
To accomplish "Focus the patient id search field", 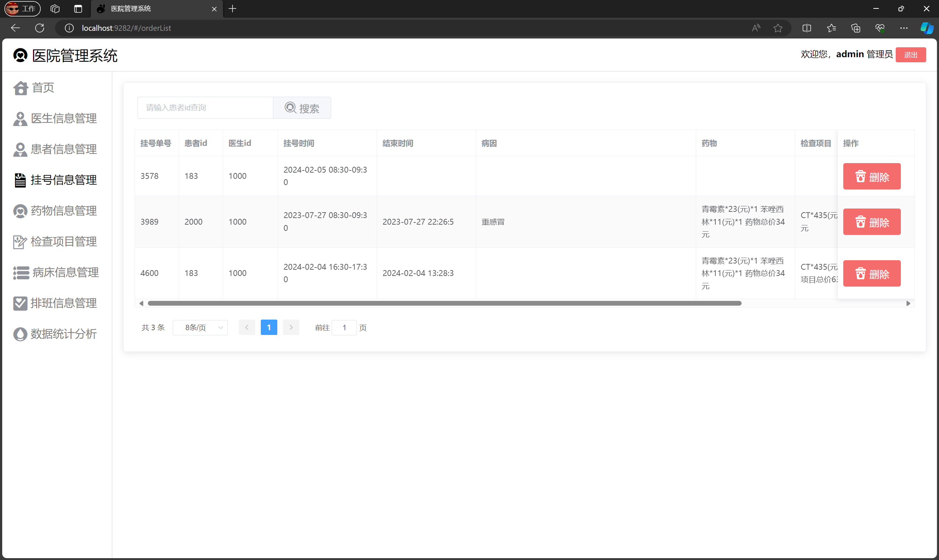I will pos(205,108).
